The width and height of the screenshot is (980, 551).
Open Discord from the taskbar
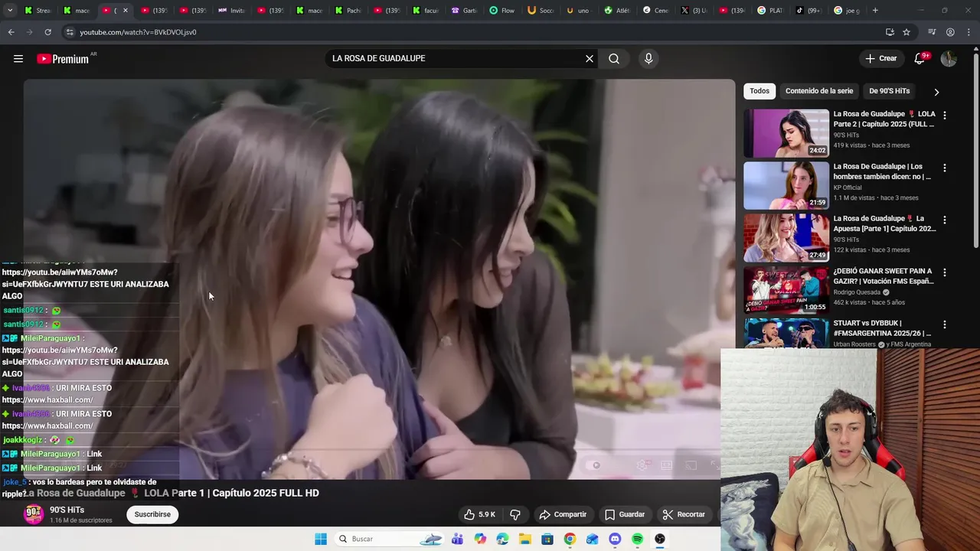615,539
